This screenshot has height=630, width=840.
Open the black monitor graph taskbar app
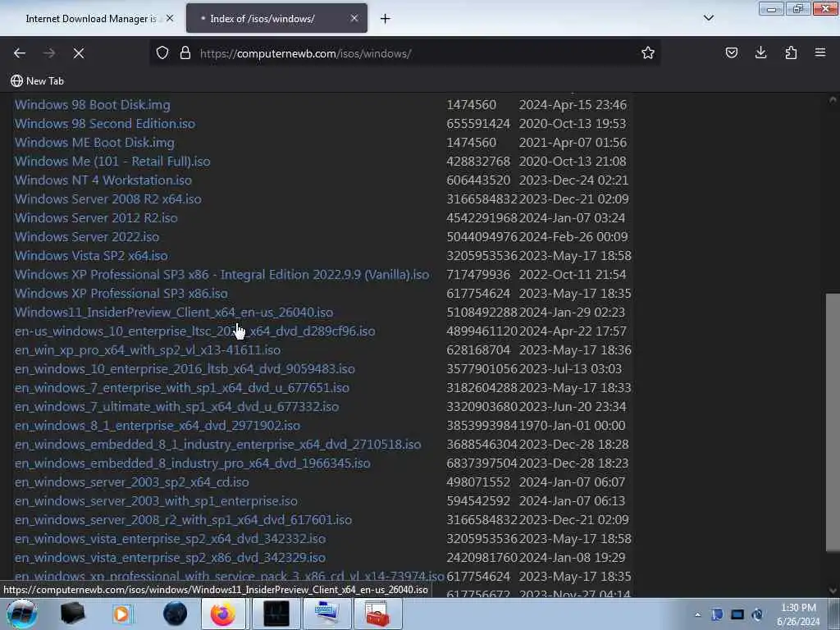276,614
